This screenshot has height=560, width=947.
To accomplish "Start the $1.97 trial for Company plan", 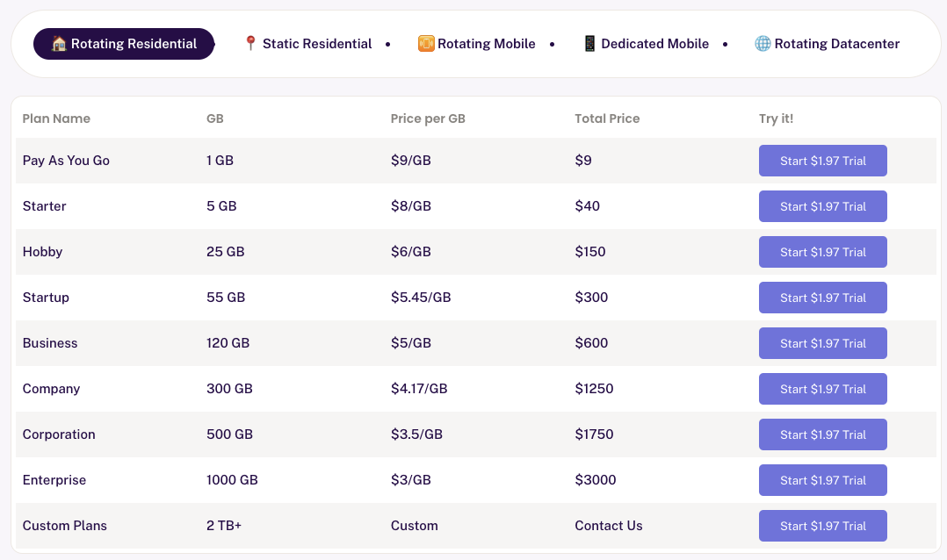I will tap(822, 389).
